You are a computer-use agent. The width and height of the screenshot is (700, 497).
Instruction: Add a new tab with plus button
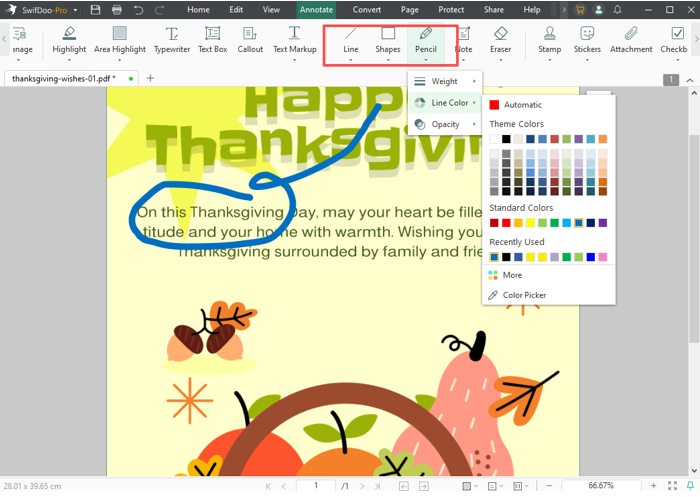[x=150, y=78]
